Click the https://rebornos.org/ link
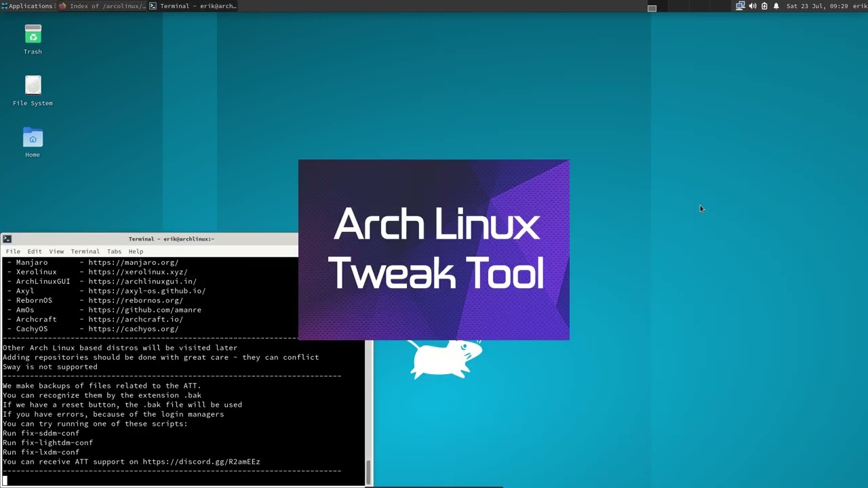868x488 pixels. 136,300
